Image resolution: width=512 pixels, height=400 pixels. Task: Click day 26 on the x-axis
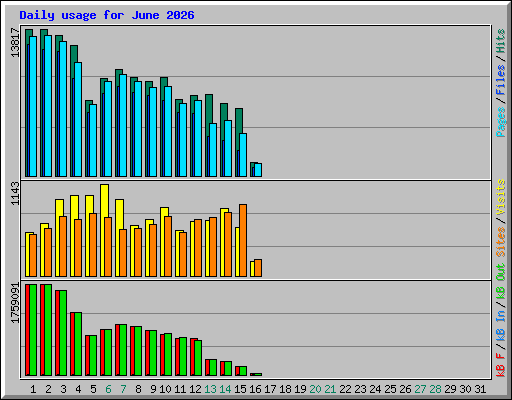click(x=405, y=389)
